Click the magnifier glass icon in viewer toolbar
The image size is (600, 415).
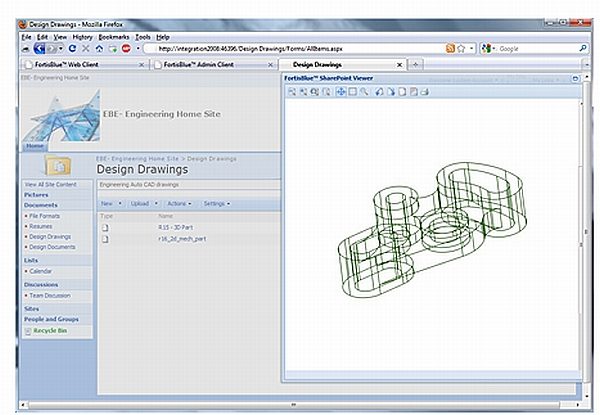[x=364, y=92]
